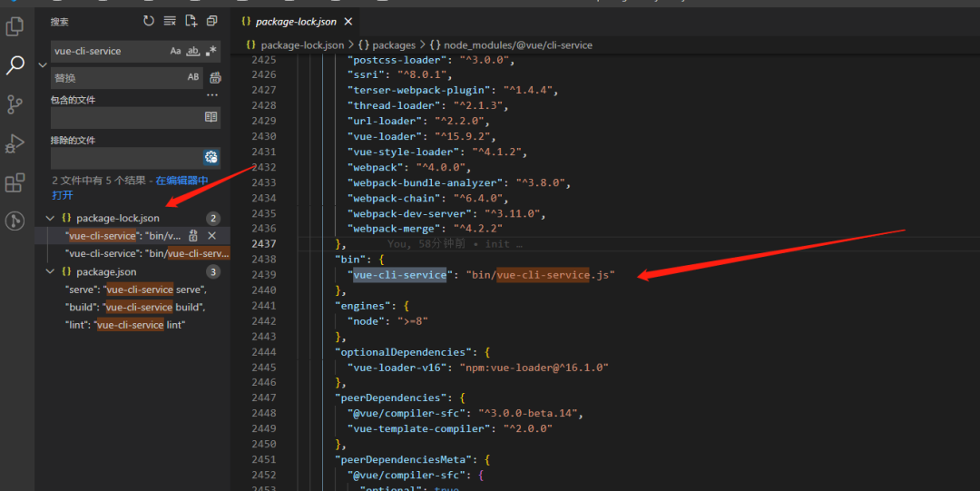Viewport: 980px width, 491px height.
Task: Click the "engines" key
Action: point(362,306)
